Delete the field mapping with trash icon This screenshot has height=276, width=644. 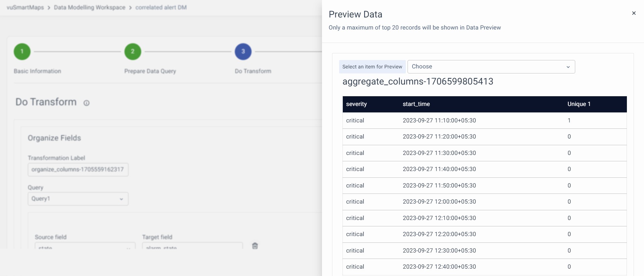255,246
